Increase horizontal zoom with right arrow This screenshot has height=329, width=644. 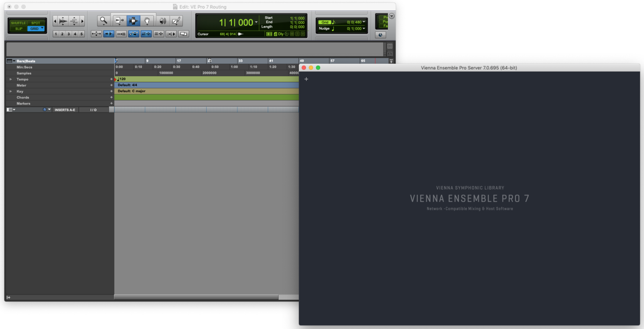point(82,21)
